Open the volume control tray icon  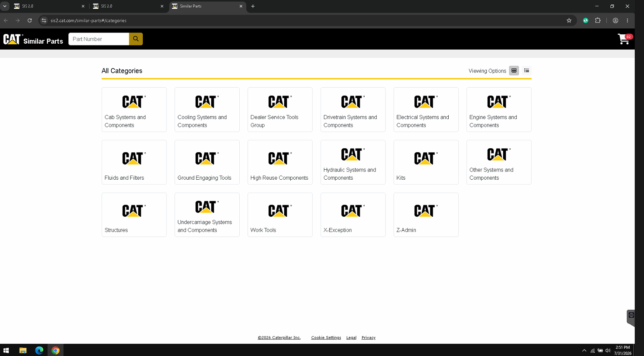tap(608, 350)
